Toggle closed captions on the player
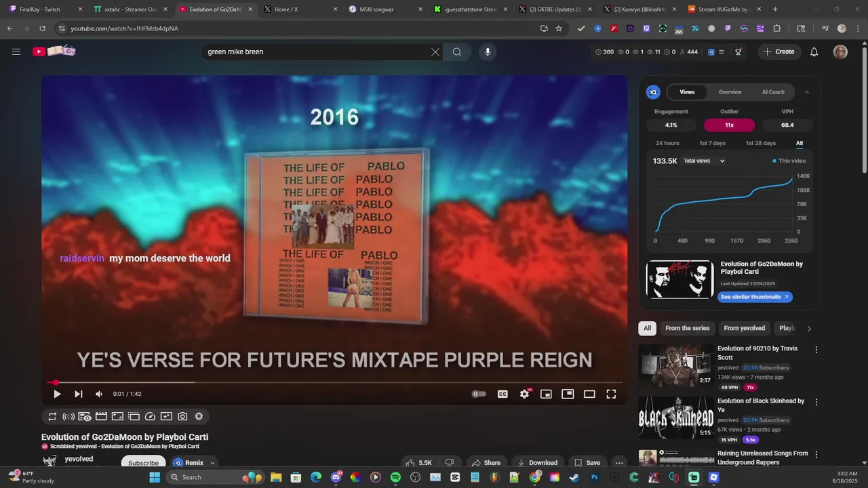 (502, 394)
